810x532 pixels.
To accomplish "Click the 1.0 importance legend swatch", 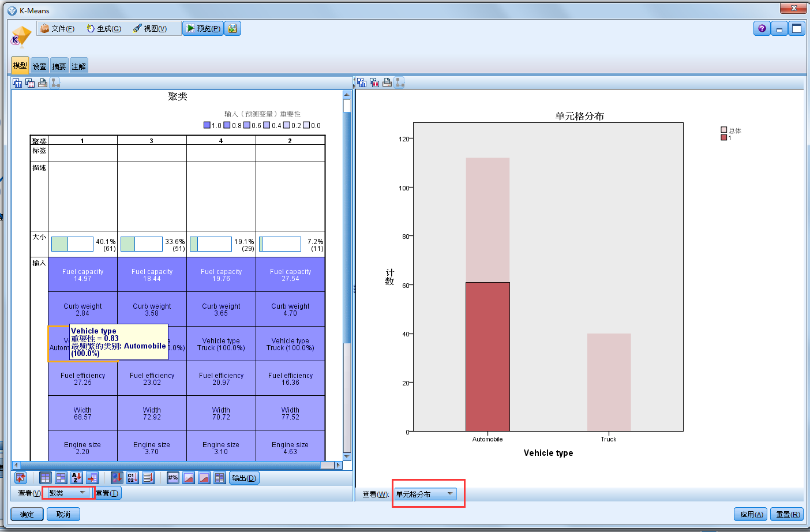I will point(207,125).
